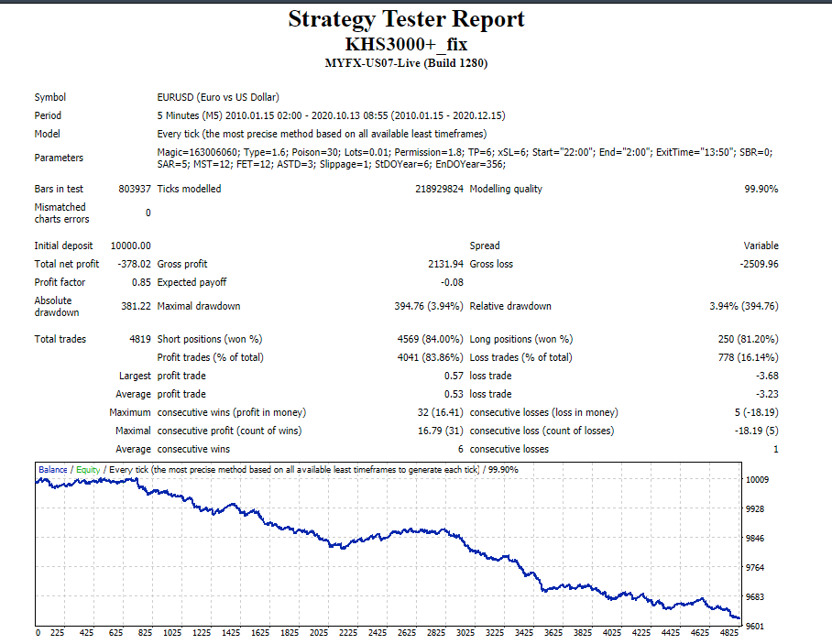Image resolution: width=832 pixels, height=644 pixels.
Task: Click the Modelling quality label
Action: (506, 189)
